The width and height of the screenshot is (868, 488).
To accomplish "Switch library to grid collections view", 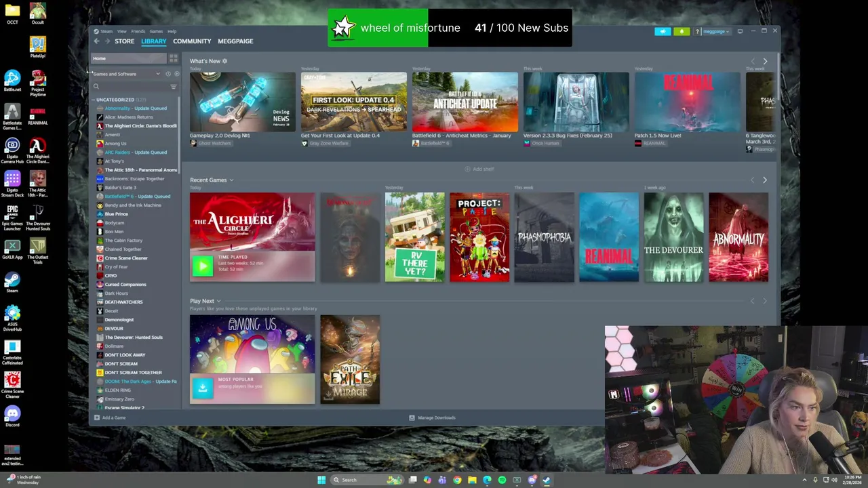I will click(x=174, y=58).
